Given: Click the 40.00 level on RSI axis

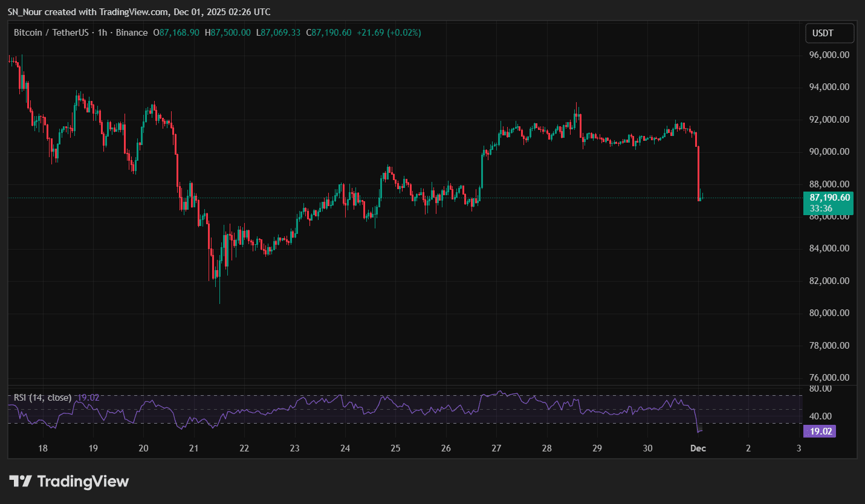Looking at the screenshot, I should [820, 416].
